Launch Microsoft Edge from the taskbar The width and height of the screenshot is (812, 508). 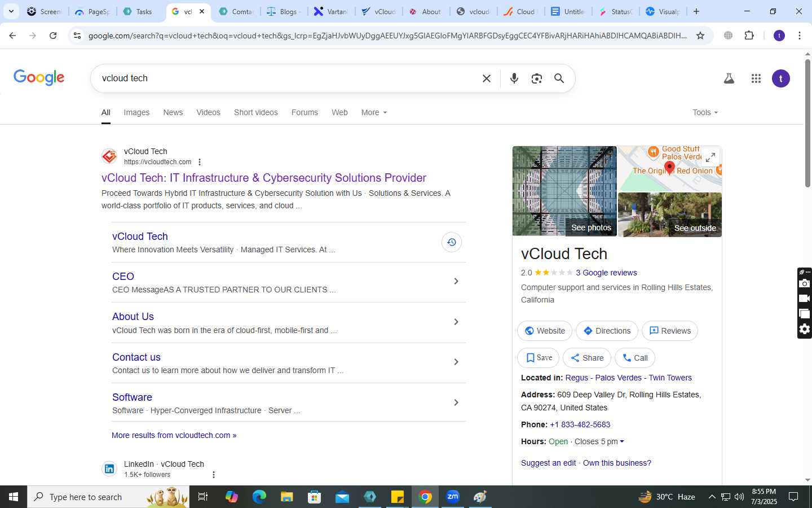coord(259,497)
